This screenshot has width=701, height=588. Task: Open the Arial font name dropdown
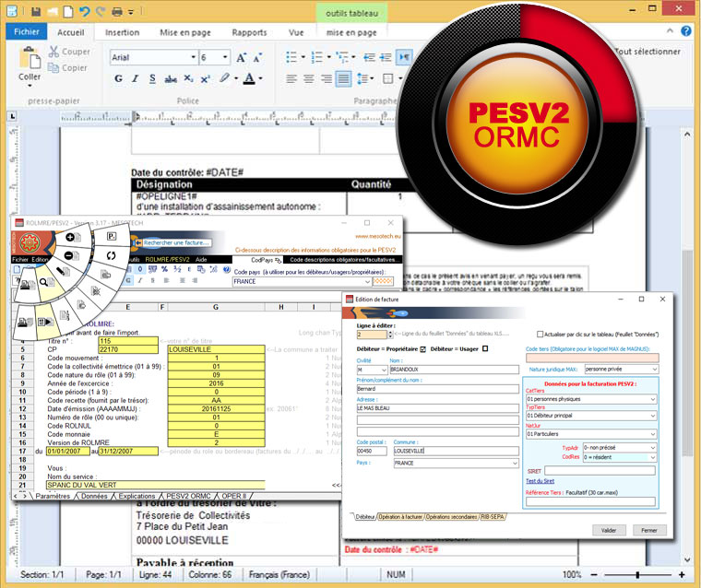point(193,57)
